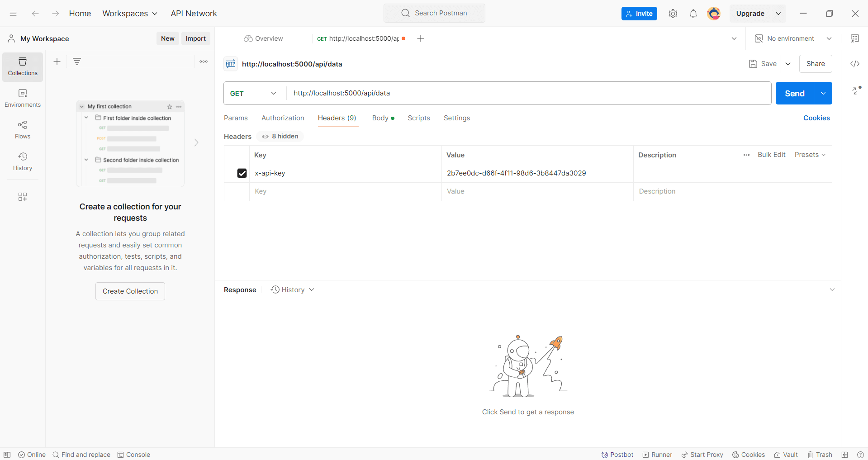This screenshot has height=460, width=868.
Task: Collapse First folder inside collection
Action: tap(86, 118)
